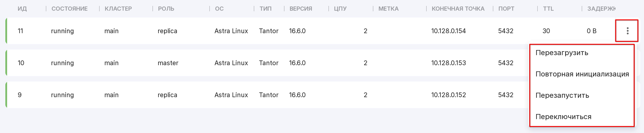Click the TTL column header
Screen dimensions: 644x133
pyautogui.click(x=548, y=9)
